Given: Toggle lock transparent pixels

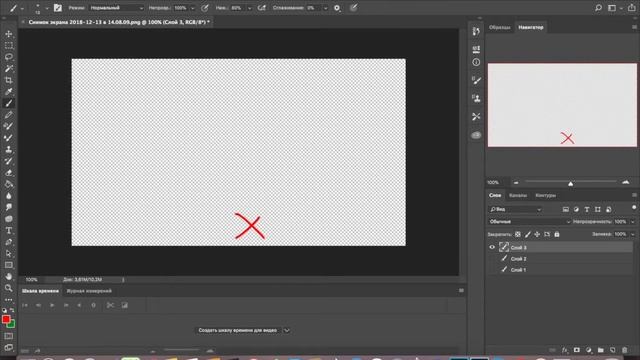Looking at the screenshot, I should 518,234.
